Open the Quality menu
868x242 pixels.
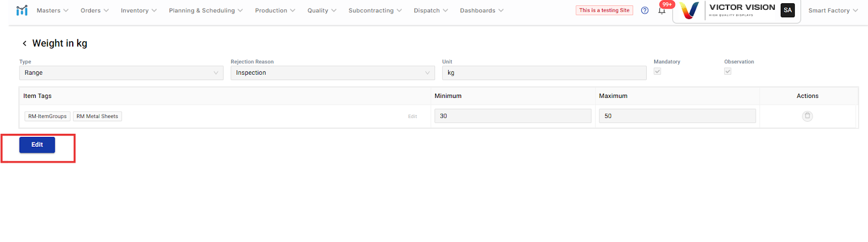tap(322, 10)
